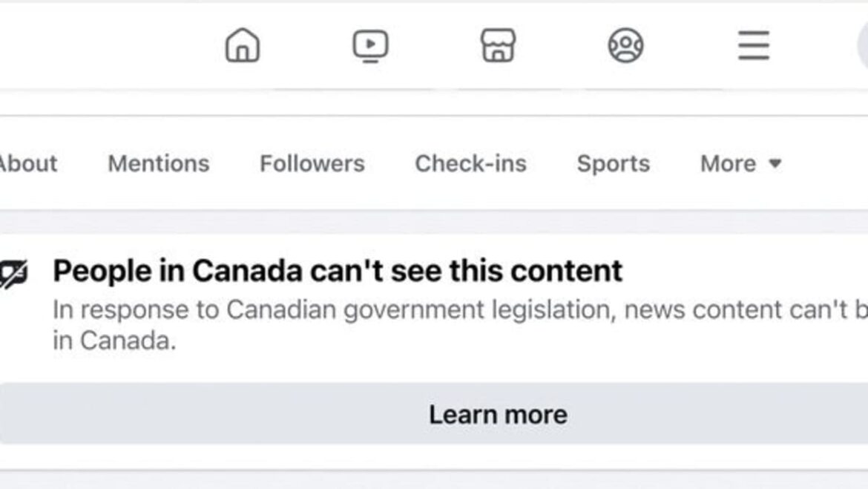The width and height of the screenshot is (868, 489).
Task: View the Check-ins tab
Action: 472,163
